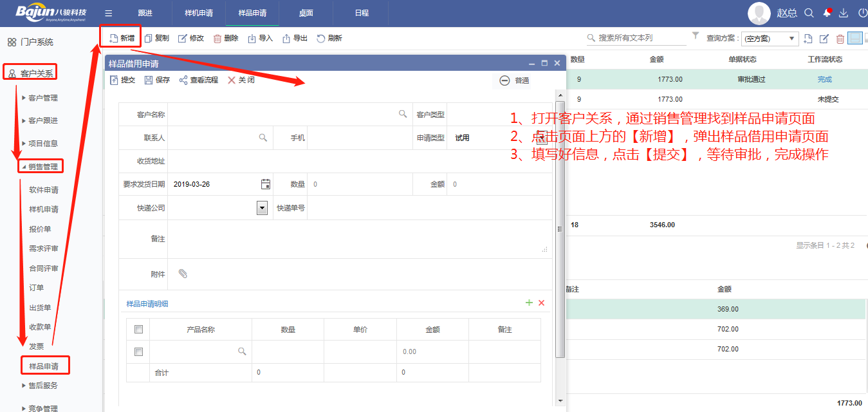This screenshot has height=412, width=868.
Task: Click the search magnifier in 客户名称 field
Action: tap(403, 114)
